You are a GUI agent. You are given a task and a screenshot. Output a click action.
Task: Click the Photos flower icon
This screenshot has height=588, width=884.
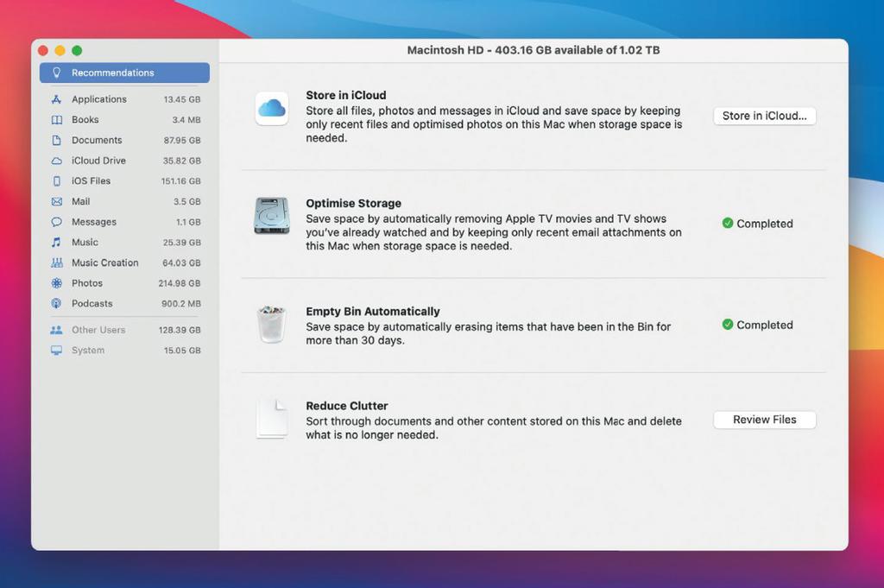[56, 283]
